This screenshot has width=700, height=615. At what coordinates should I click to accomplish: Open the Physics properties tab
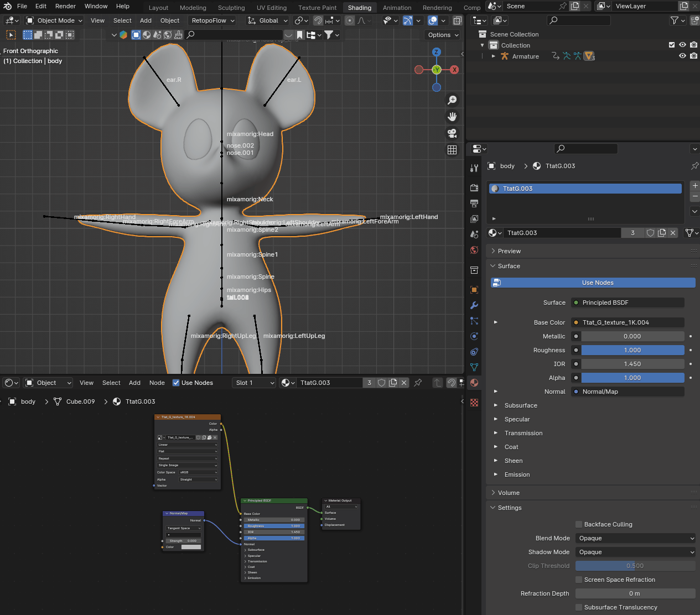point(474,336)
